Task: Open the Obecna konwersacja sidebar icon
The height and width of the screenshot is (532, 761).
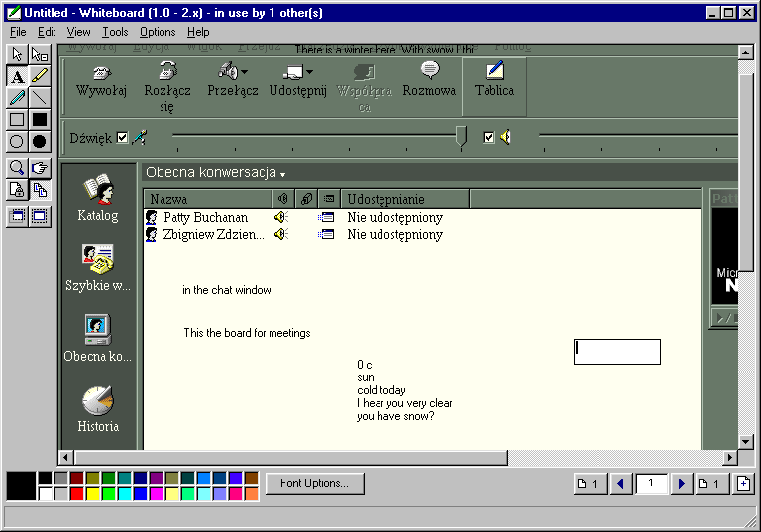Action: click(x=97, y=330)
